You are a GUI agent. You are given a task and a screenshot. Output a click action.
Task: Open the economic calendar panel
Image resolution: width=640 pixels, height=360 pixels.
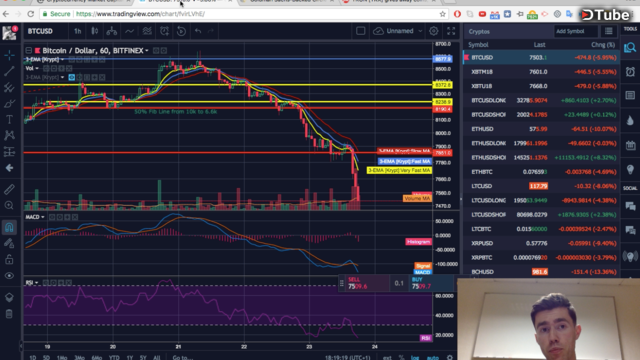click(x=630, y=144)
